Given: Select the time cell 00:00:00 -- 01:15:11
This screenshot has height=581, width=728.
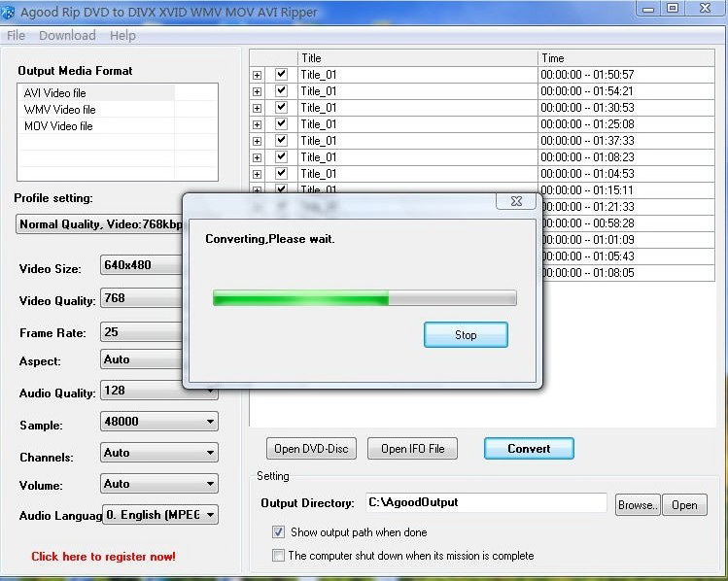Looking at the screenshot, I should tap(626, 189).
